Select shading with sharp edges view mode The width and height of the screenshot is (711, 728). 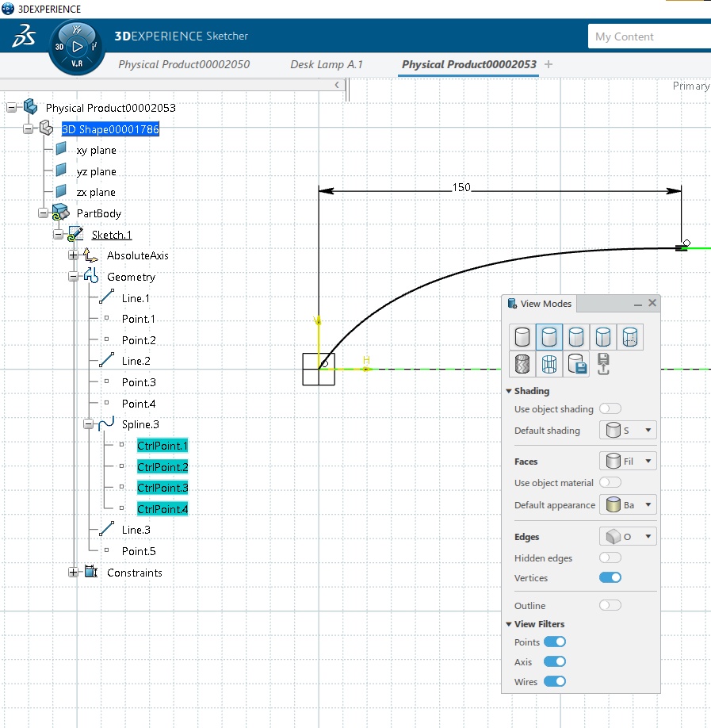(603, 337)
